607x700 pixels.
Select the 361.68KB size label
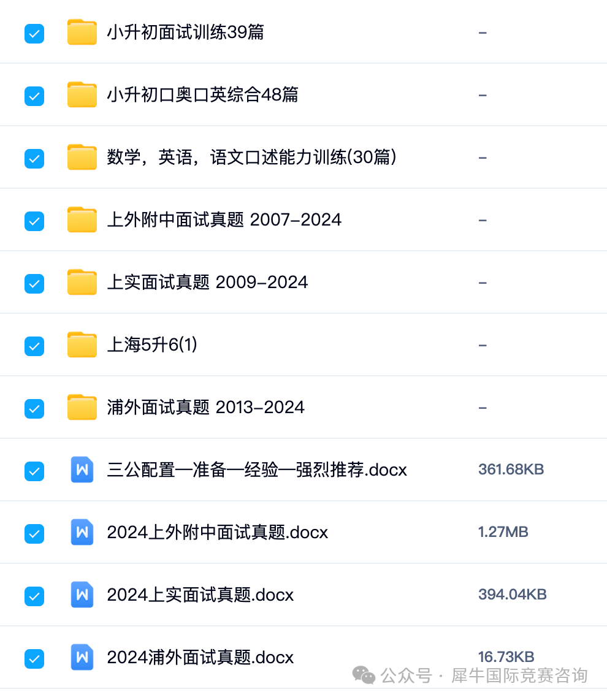pos(511,470)
